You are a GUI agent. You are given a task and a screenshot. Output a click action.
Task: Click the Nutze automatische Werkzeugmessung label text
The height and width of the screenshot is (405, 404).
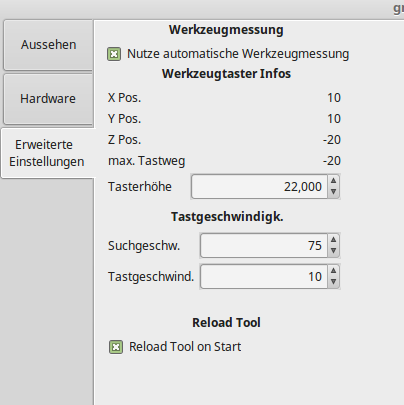(x=238, y=54)
